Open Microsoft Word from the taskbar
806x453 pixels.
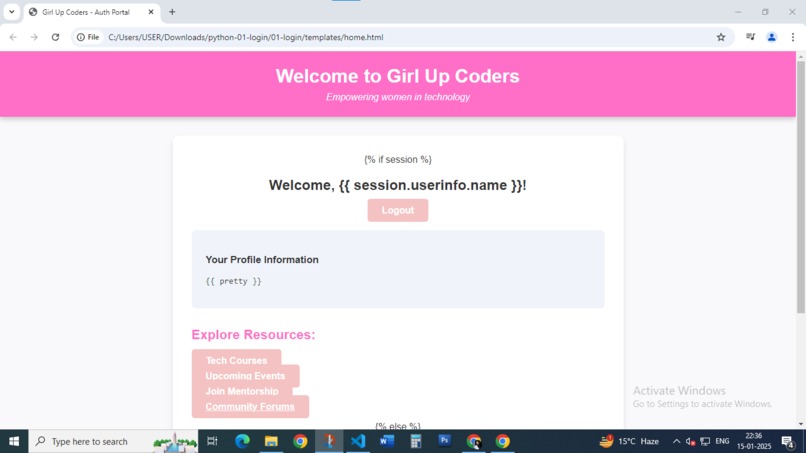click(x=387, y=441)
